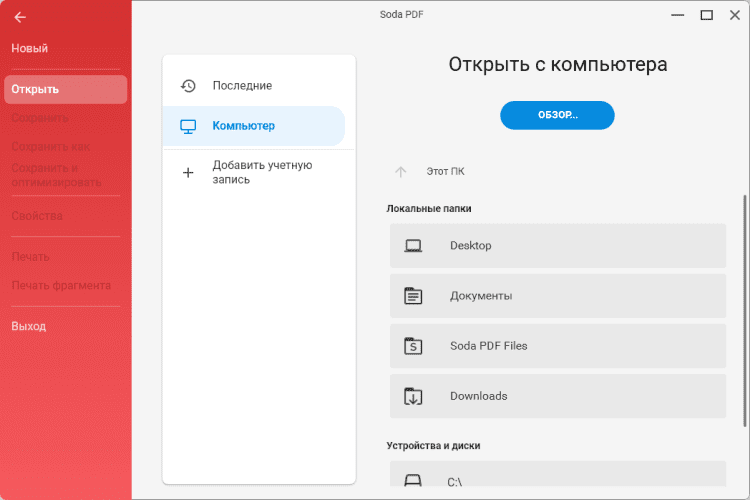This screenshot has height=500, width=750.
Task: Click the blue ОБЗОР... button
Action: coord(557,115)
